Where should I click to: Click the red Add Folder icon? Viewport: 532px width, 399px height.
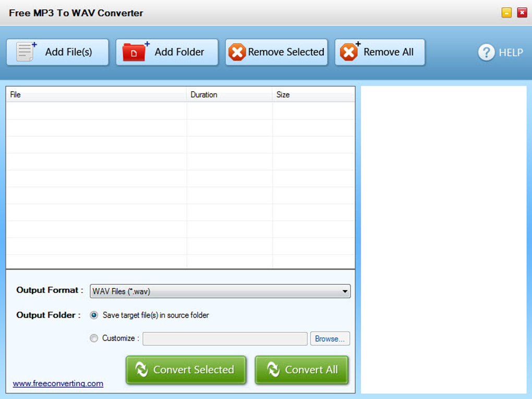[136, 52]
